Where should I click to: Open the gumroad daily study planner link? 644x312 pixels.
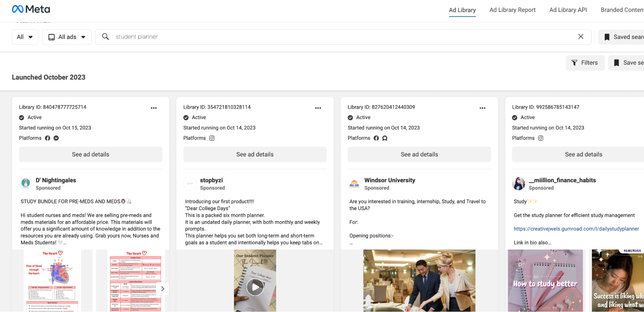(x=576, y=229)
